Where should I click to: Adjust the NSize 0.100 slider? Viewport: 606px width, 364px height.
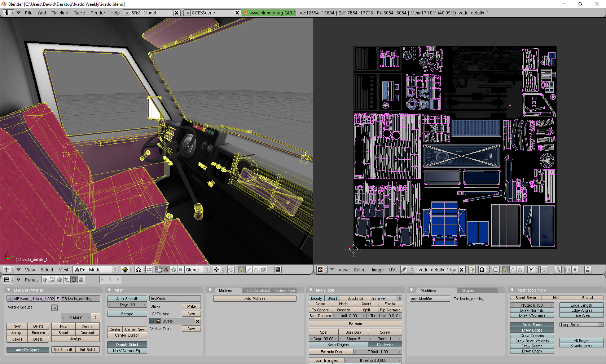click(x=532, y=305)
